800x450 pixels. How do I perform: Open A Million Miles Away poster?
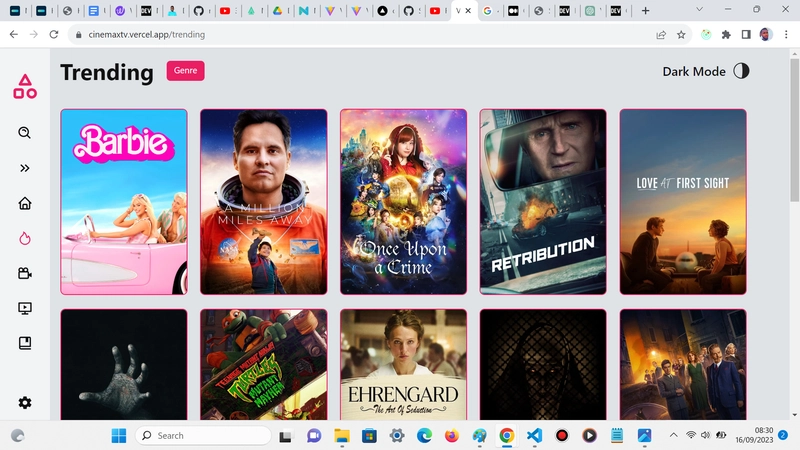(x=264, y=202)
